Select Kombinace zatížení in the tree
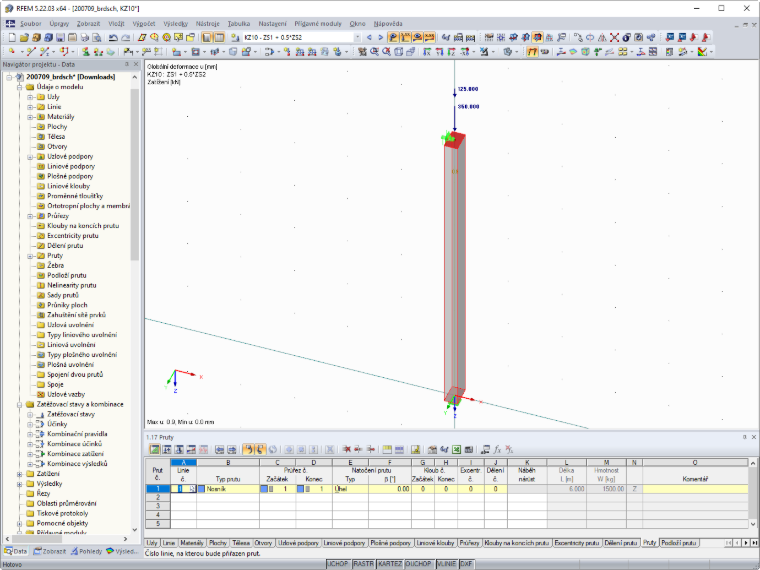Image resolution: width=760 pixels, height=570 pixels. (75, 454)
